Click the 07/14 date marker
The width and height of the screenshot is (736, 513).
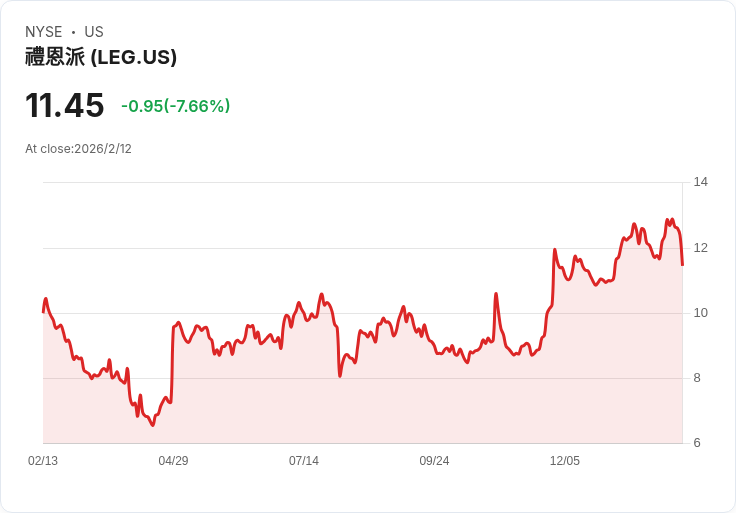point(304,461)
